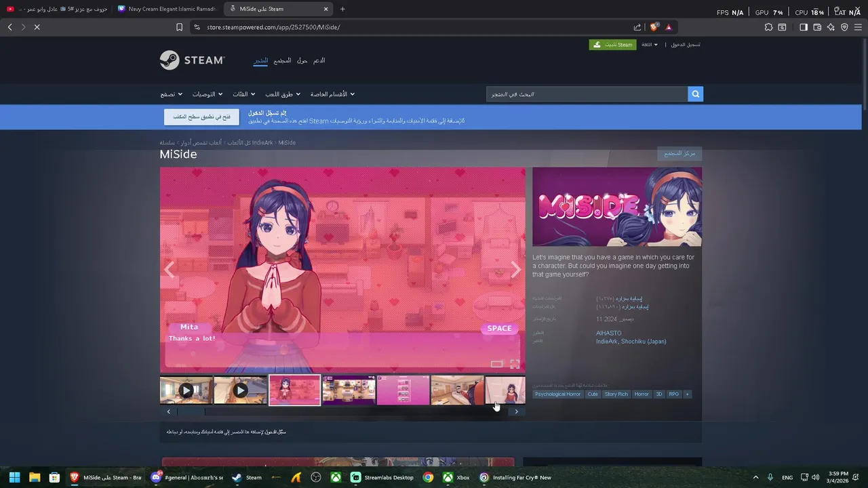
Task: Open Google Chrome from the taskbar
Action: point(428,477)
